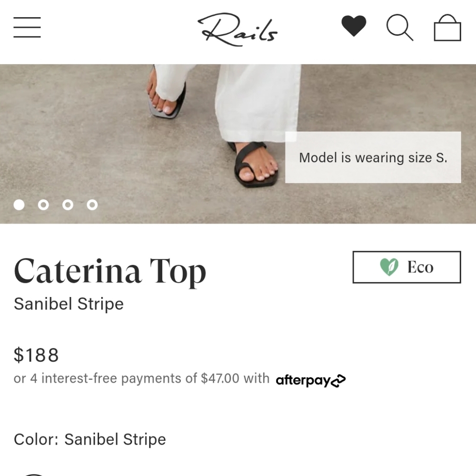Click the Sanibel Stripe subtitle

coord(69,304)
